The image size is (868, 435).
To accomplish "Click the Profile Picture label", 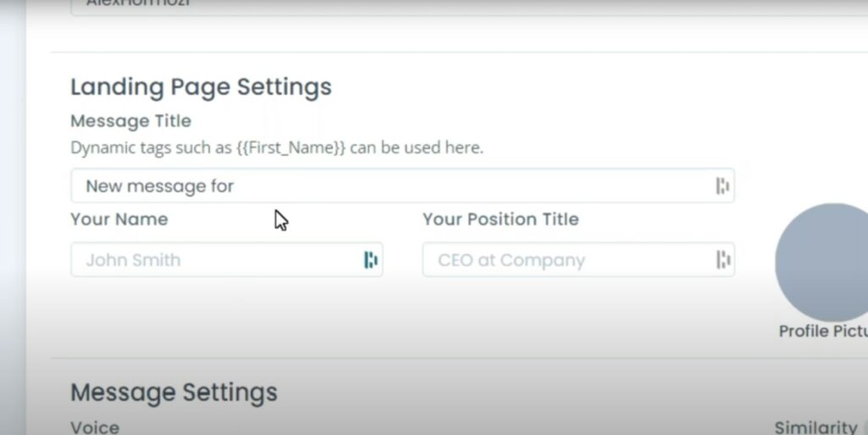I will (823, 331).
